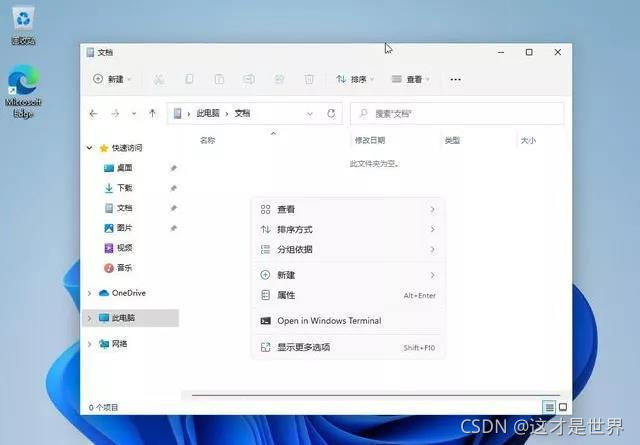
Task: Go forward with the right arrow
Action: pos(116,113)
